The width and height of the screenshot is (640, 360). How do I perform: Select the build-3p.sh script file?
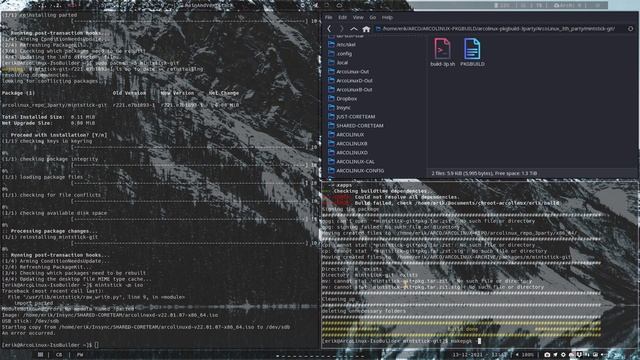pos(442,52)
